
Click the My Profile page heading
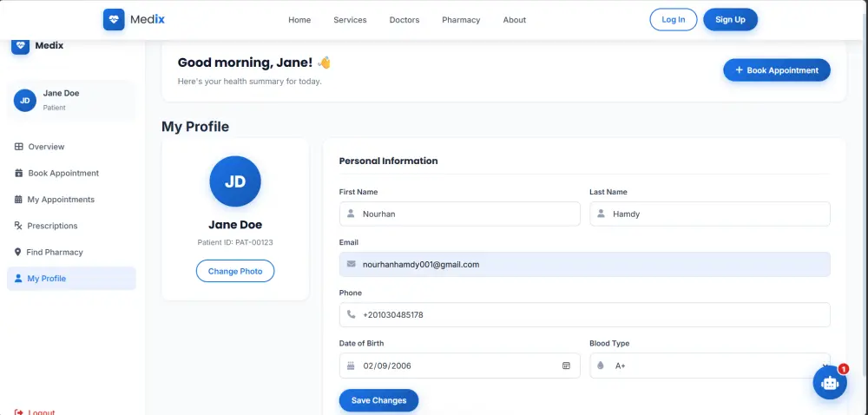(194, 127)
